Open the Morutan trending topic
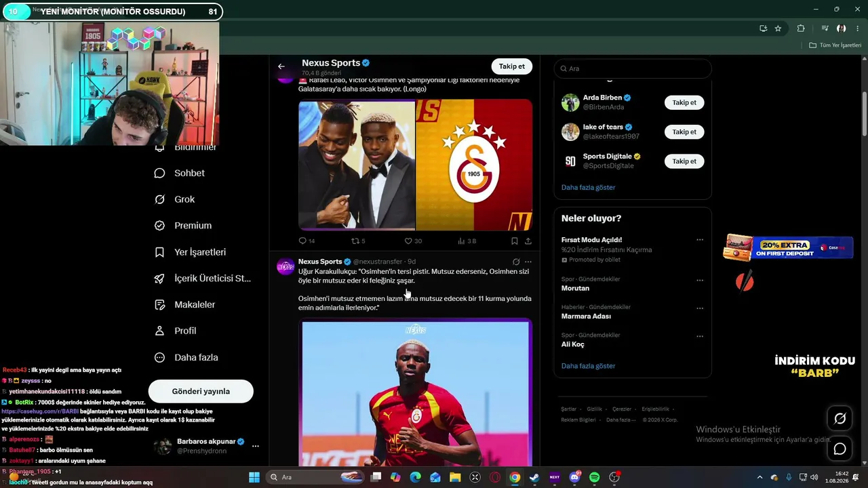 click(576, 288)
